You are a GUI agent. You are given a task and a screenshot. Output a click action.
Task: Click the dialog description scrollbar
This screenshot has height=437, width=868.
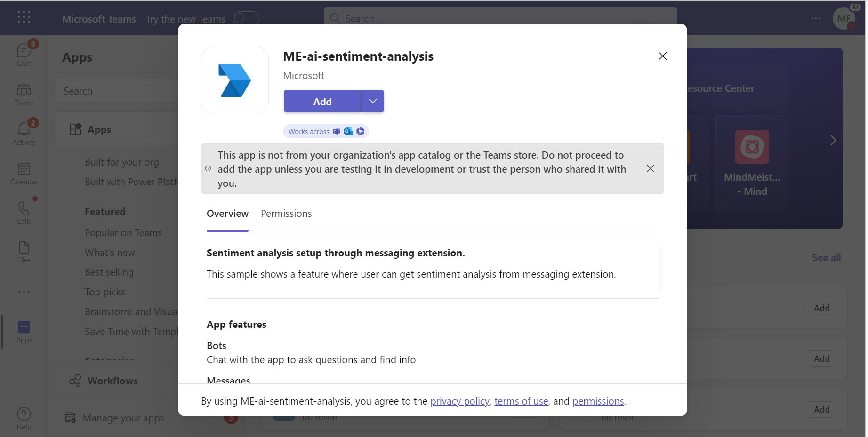tap(660, 270)
